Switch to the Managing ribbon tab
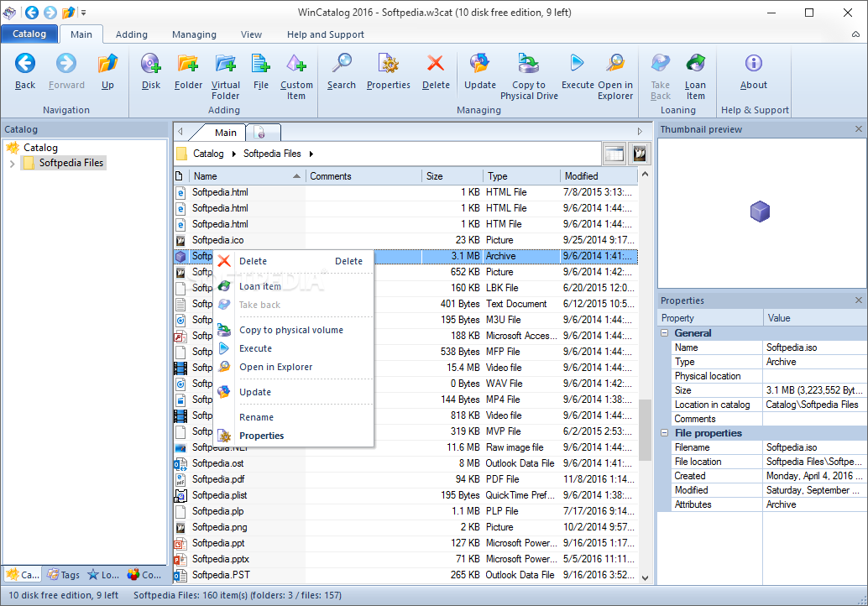868x606 pixels. click(x=194, y=34)
